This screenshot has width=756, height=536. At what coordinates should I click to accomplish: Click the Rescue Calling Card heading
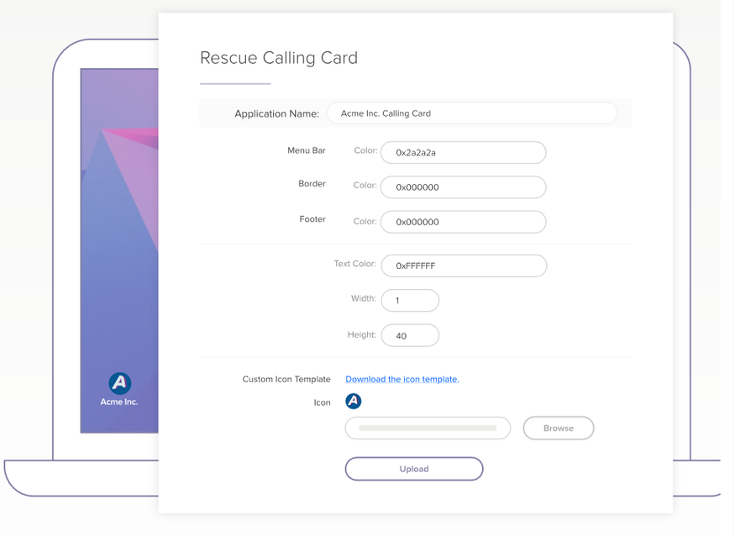[279, 58]
